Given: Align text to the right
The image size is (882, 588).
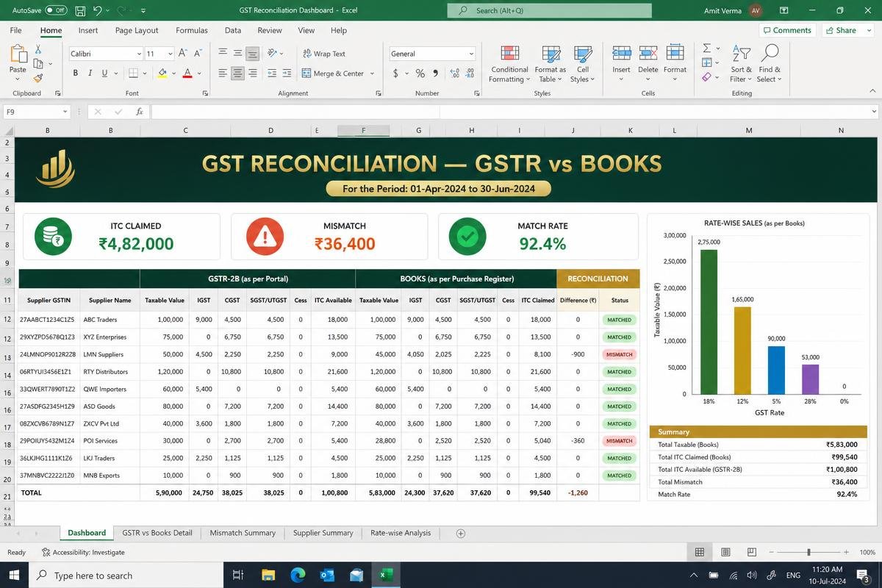Looking at the screenshot, I should (252, 73).
